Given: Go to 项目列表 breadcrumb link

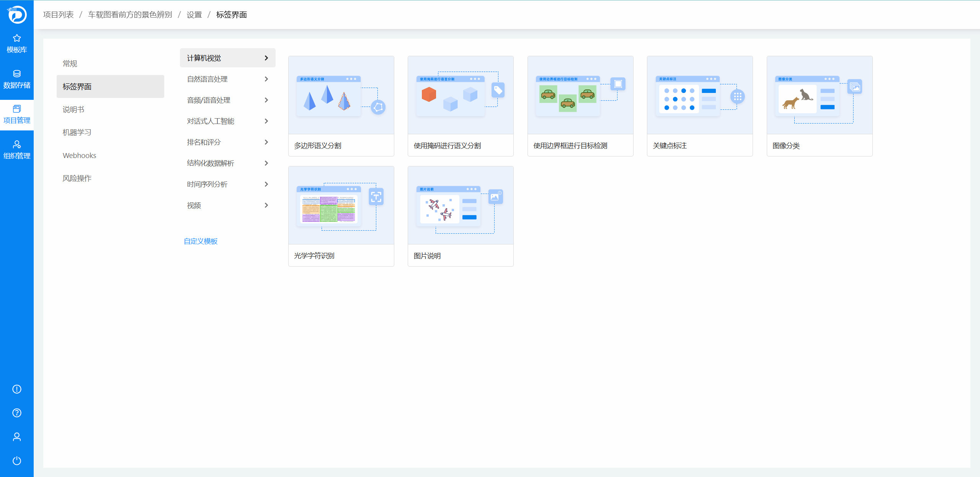Looking at the screenshot, I should [58, 15].
